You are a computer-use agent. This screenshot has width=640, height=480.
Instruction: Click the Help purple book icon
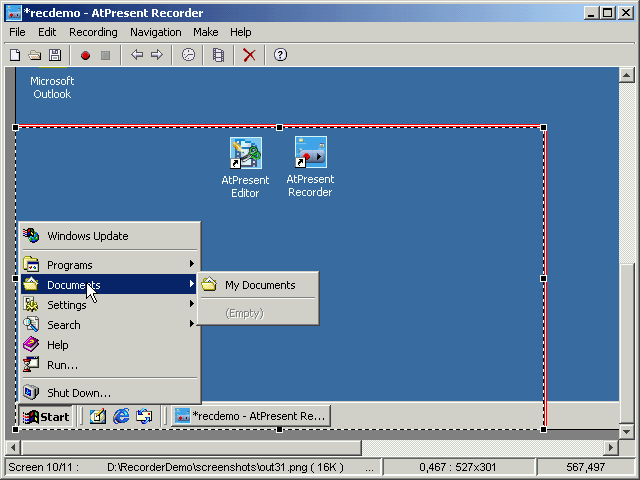[x=31, y=344]
